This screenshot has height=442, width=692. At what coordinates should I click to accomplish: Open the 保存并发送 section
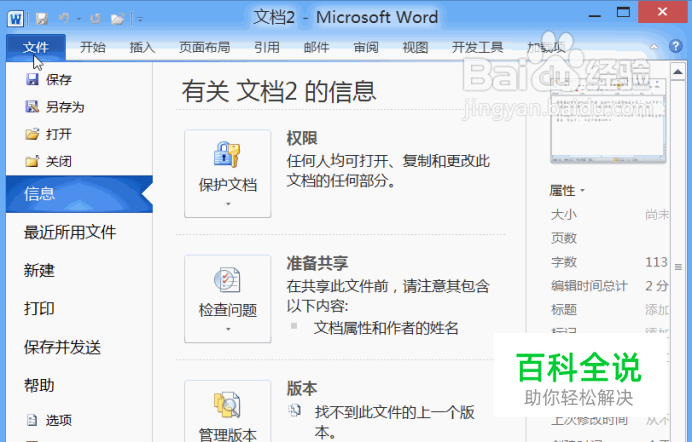point(62,347)
